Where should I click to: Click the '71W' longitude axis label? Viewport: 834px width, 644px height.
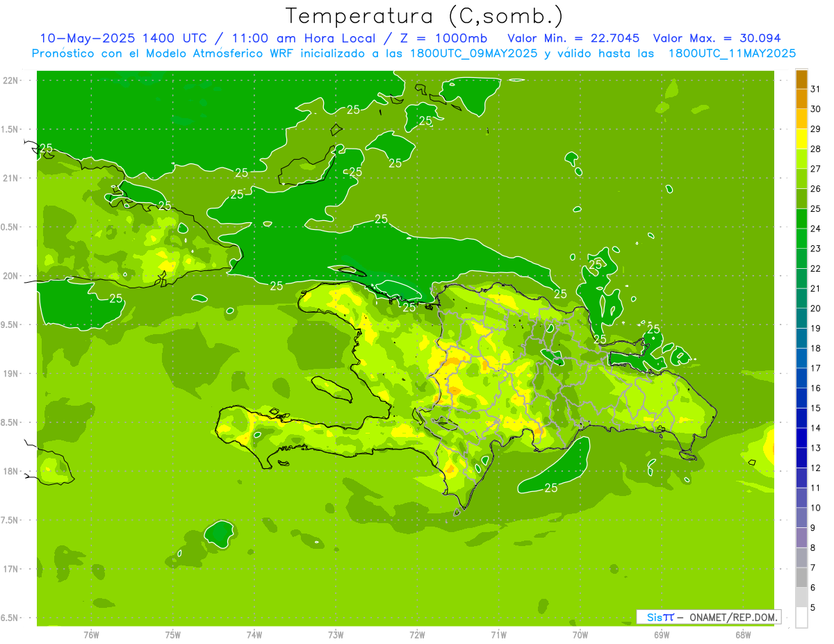pyautogui.click(x=498, y=635)
